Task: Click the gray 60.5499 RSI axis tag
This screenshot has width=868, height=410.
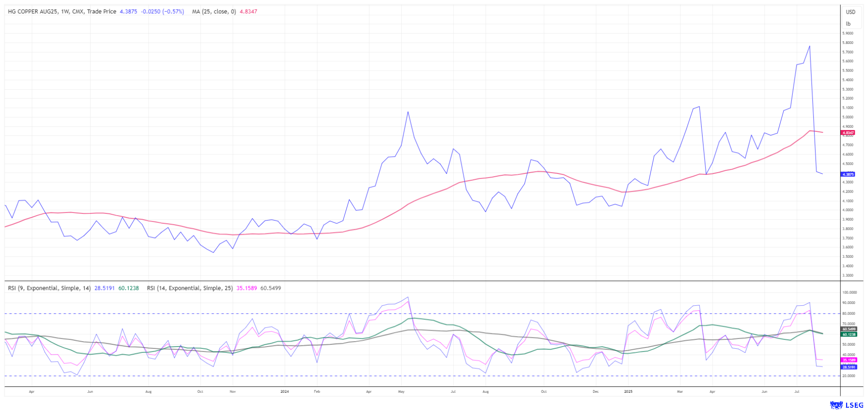Action: pos(849,329)
